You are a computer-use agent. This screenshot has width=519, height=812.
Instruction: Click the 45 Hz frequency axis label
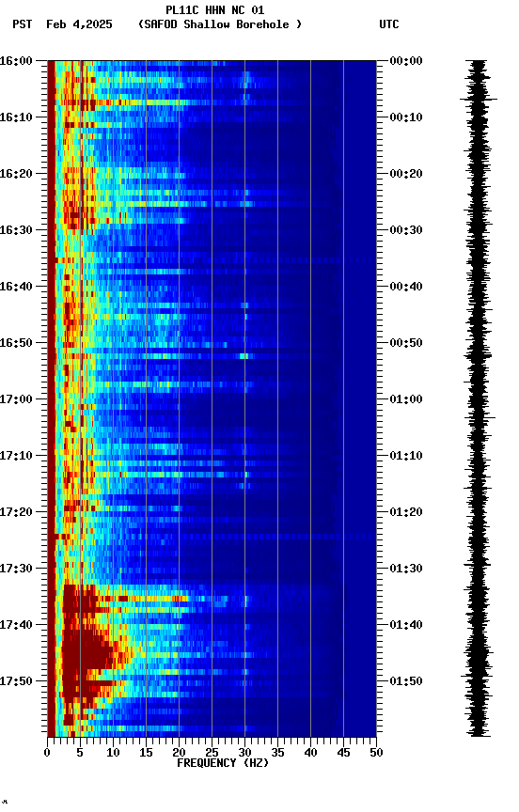343,753
